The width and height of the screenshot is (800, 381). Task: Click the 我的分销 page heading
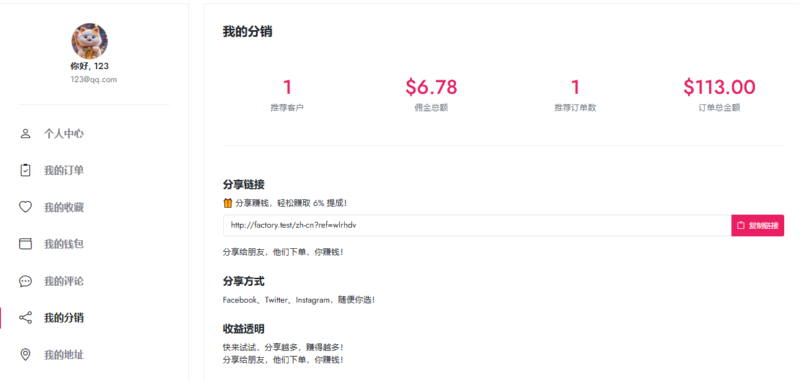[x=247, y=32]
